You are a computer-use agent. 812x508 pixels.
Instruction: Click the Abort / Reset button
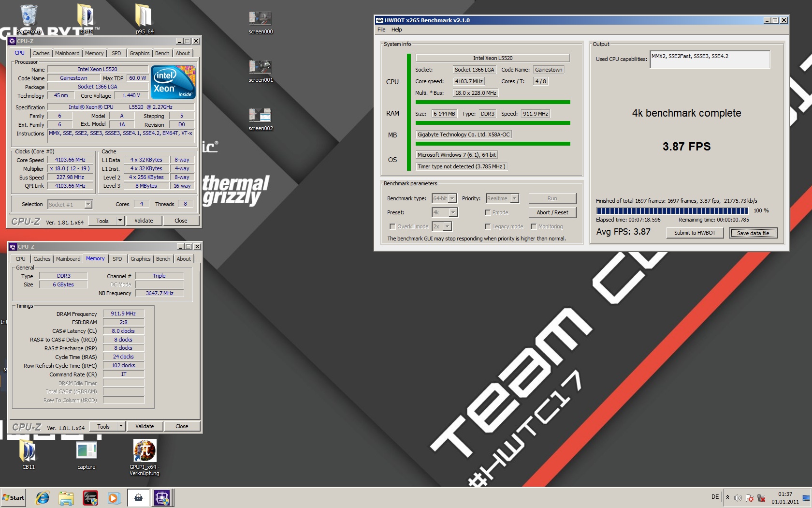(552, 212)
